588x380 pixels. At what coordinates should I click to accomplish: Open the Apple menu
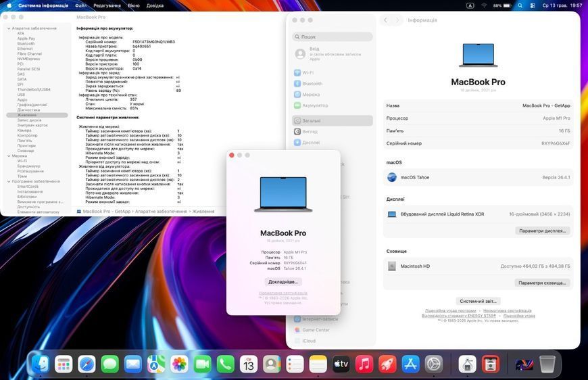[x=9, y=5]
